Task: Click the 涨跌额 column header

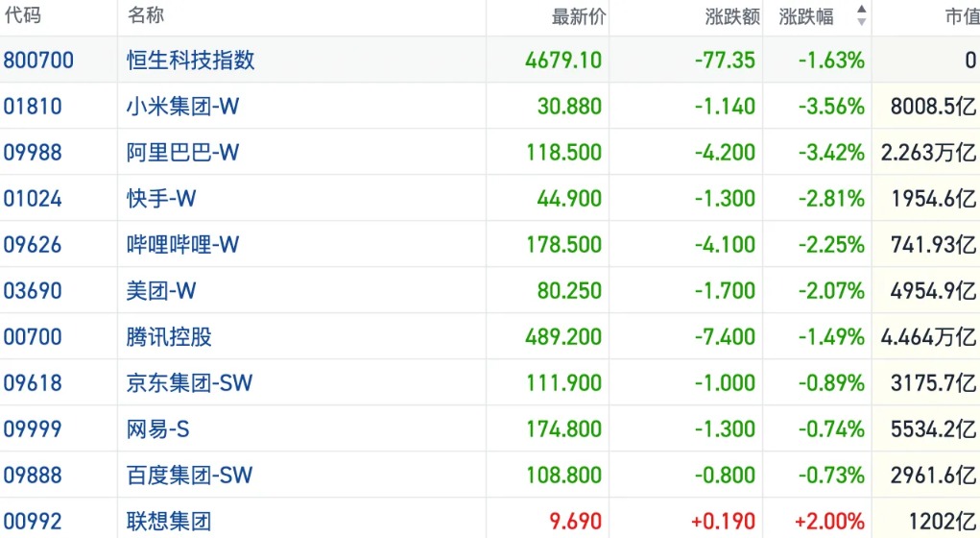Action: pyautogui.click(x=726, y=16)
